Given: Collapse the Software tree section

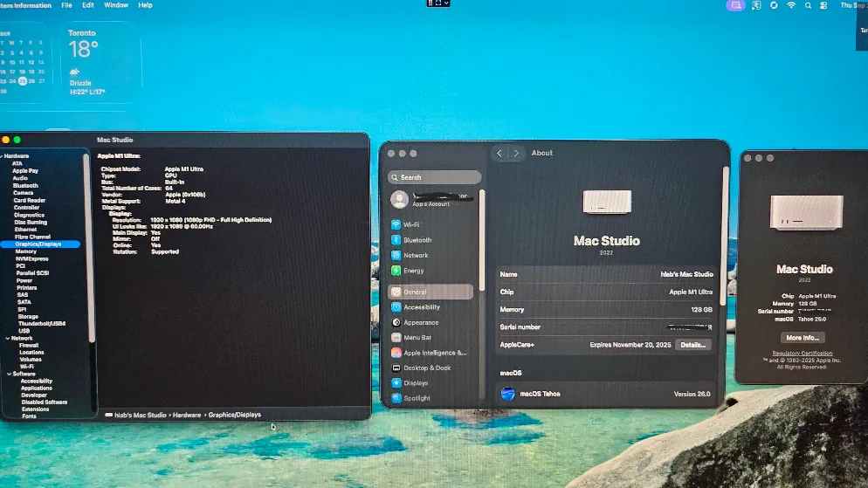Looking at the screenshot, I should point(9,374).
